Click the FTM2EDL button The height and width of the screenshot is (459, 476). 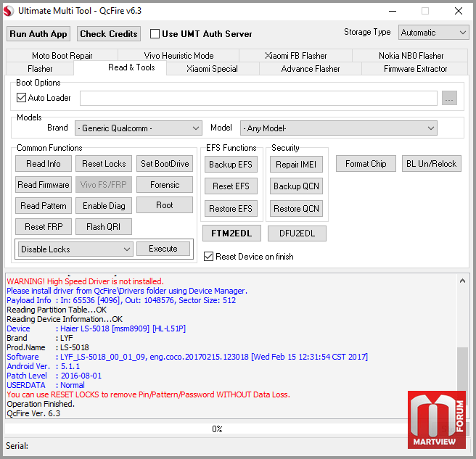click(x=231, y=233)
